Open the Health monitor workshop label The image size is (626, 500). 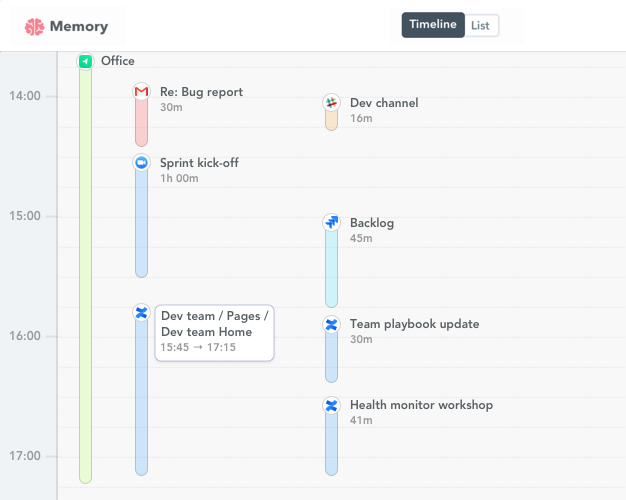(421, 405)
